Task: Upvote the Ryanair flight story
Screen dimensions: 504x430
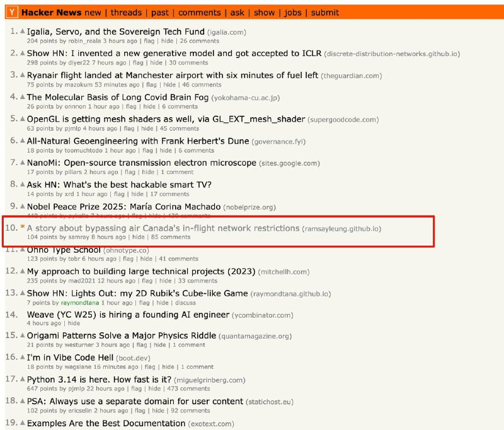Action: click(x=23, y=75)
